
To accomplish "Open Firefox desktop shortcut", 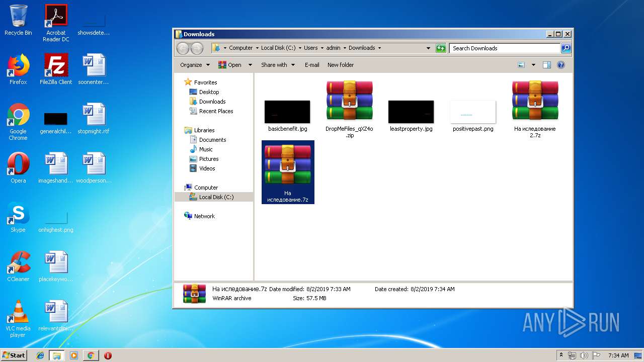I will pyautogui.click(x=18, y=69).
